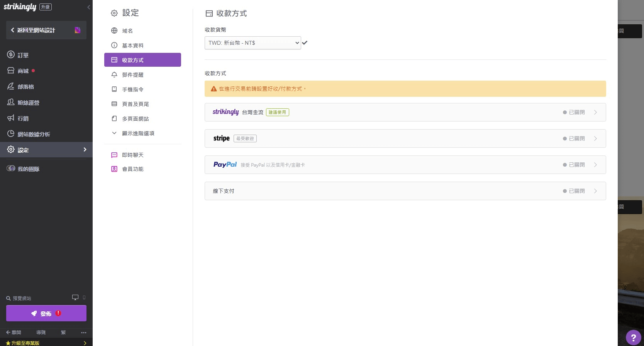This screenshot has height=346, width=644.
Task: Open the purple help question button
Action: [633, 338]
